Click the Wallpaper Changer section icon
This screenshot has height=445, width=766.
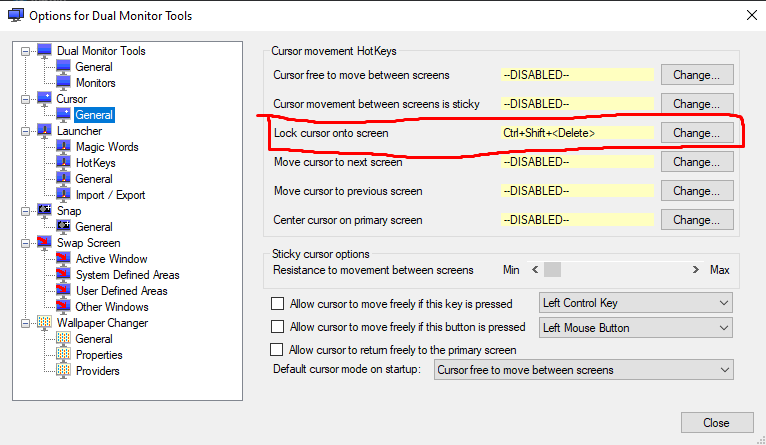(43, 323)
